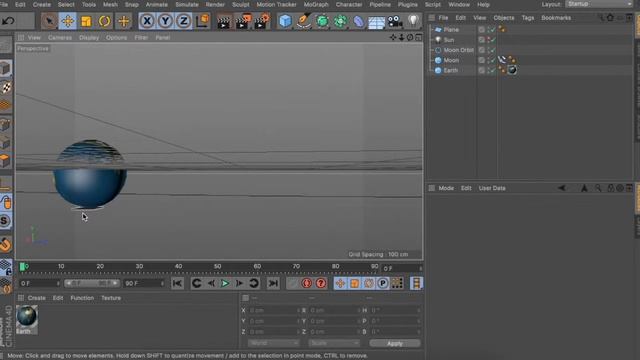Viewport: 640px width, 360px height.
Task: Select the Moon Orbit object
Action: pos(458,50)
